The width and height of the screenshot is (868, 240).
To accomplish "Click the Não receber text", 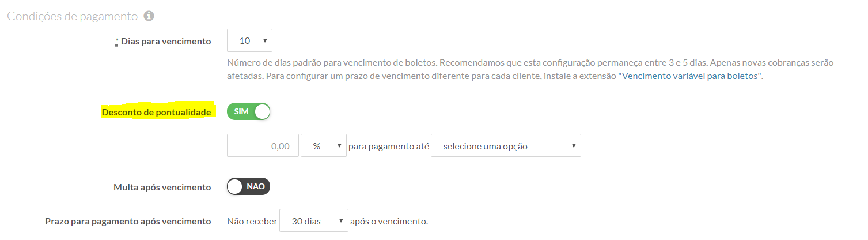I will click(252, 221).
